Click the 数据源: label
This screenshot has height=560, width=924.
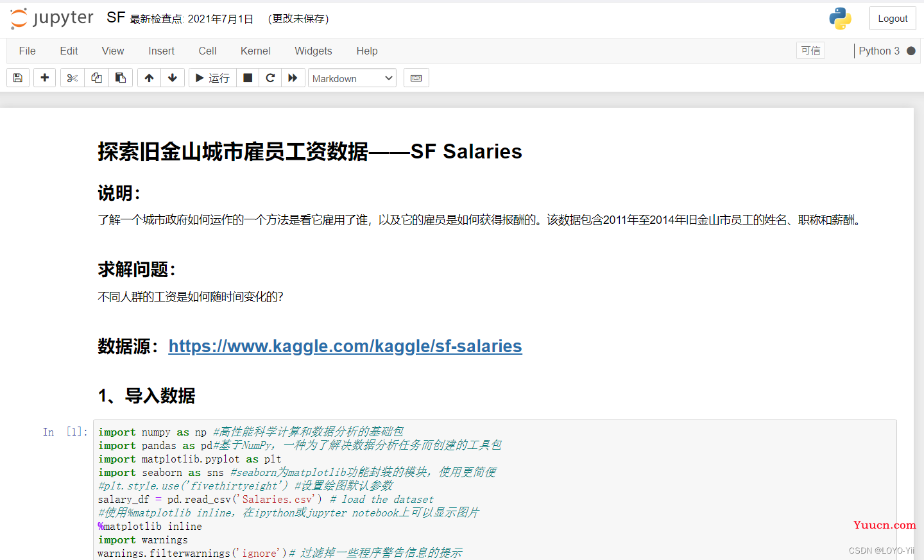[x=128, y=346]
